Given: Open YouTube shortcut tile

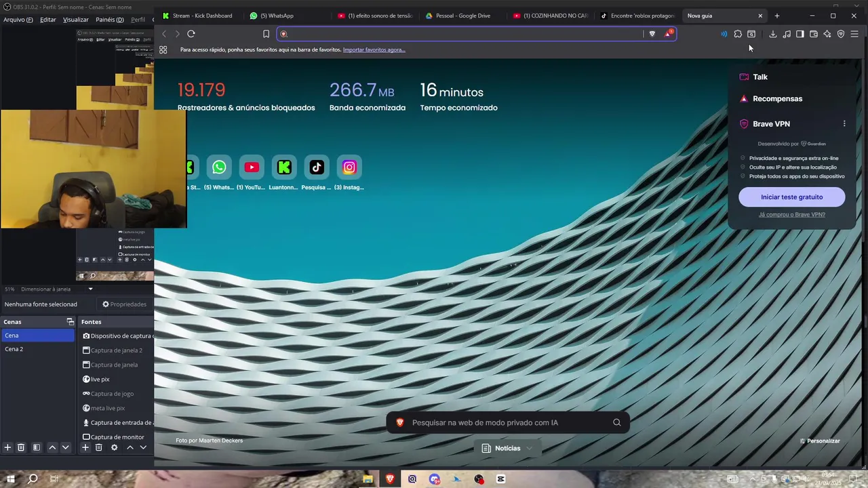Looking at the screenshot, I should tap(252, 167).
